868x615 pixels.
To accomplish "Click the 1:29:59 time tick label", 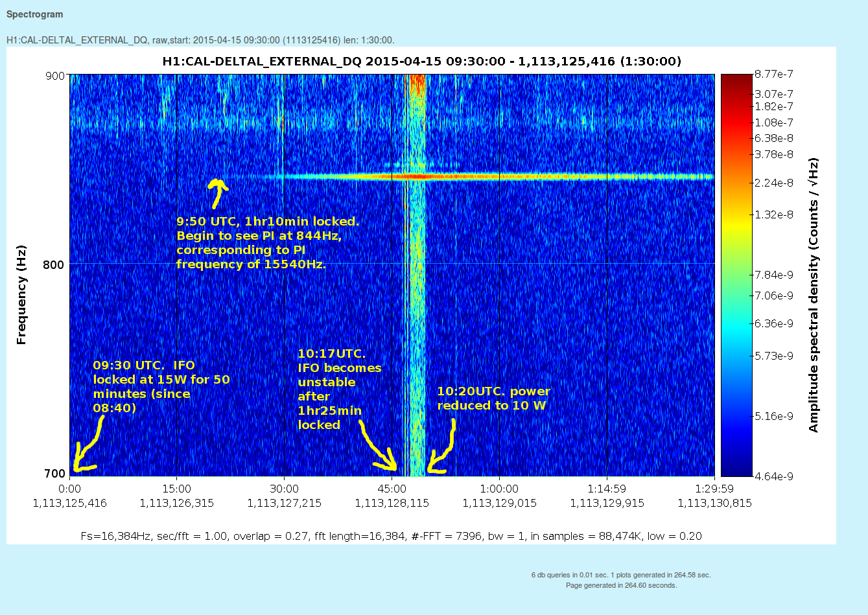I will (x=714, y=489).
